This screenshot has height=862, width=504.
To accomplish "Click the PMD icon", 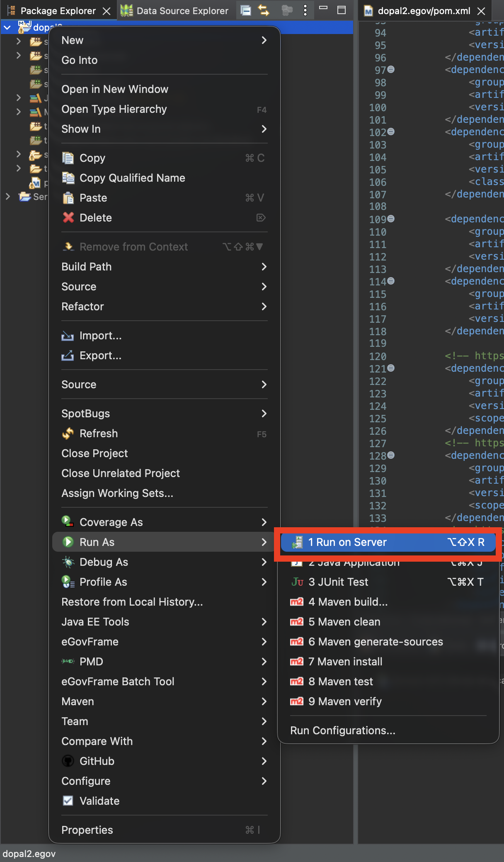I will click(68, 661).
